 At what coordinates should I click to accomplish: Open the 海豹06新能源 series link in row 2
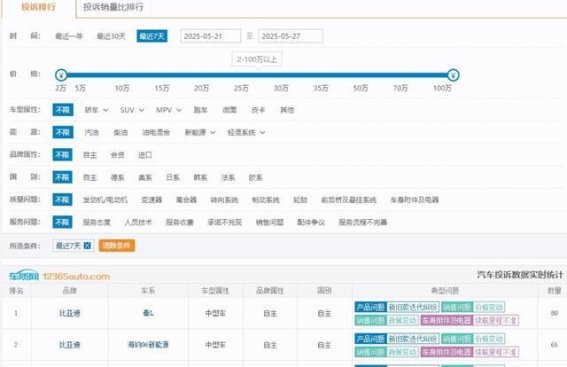[148, 345]
